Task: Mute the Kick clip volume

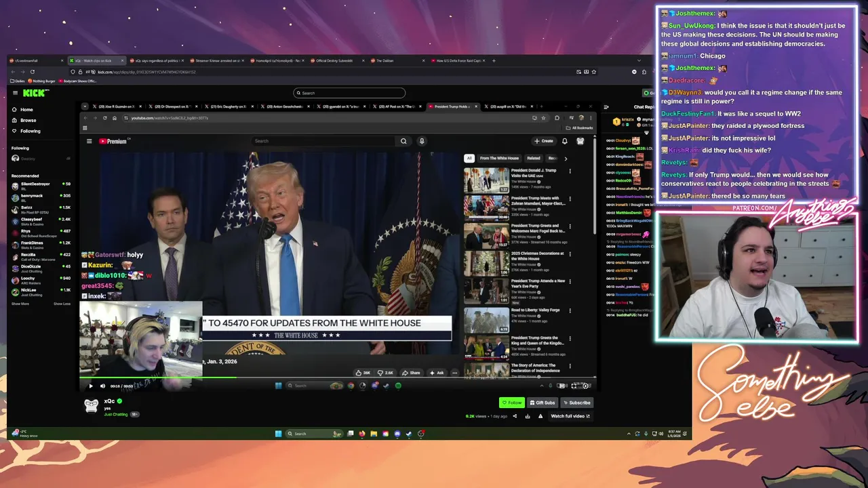Action: (102, 386)
